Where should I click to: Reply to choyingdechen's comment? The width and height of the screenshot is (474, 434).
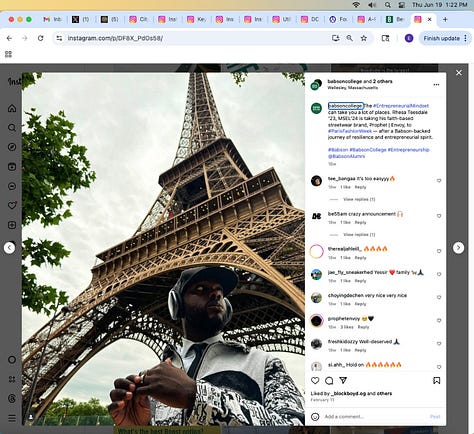[360, 304]
